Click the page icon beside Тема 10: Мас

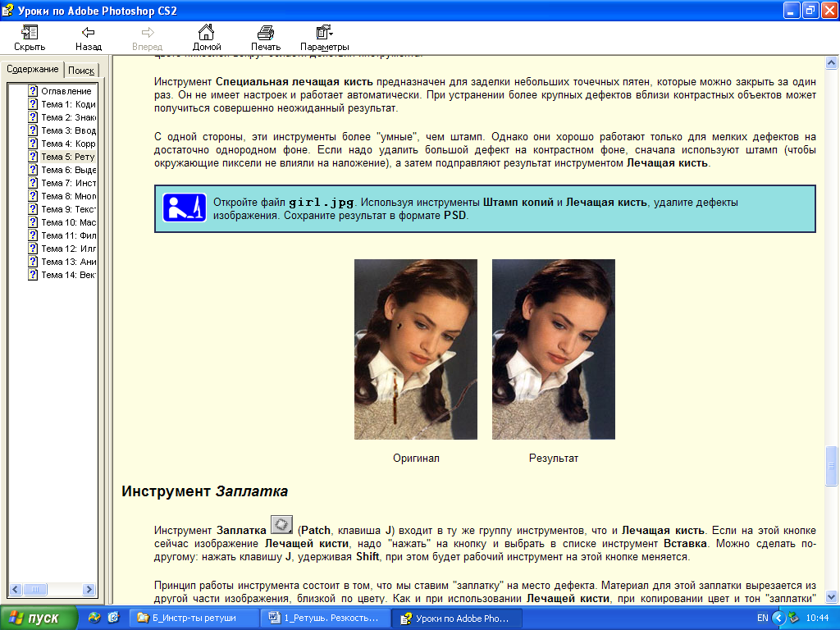pyautogui.click(x=33, y=221)
